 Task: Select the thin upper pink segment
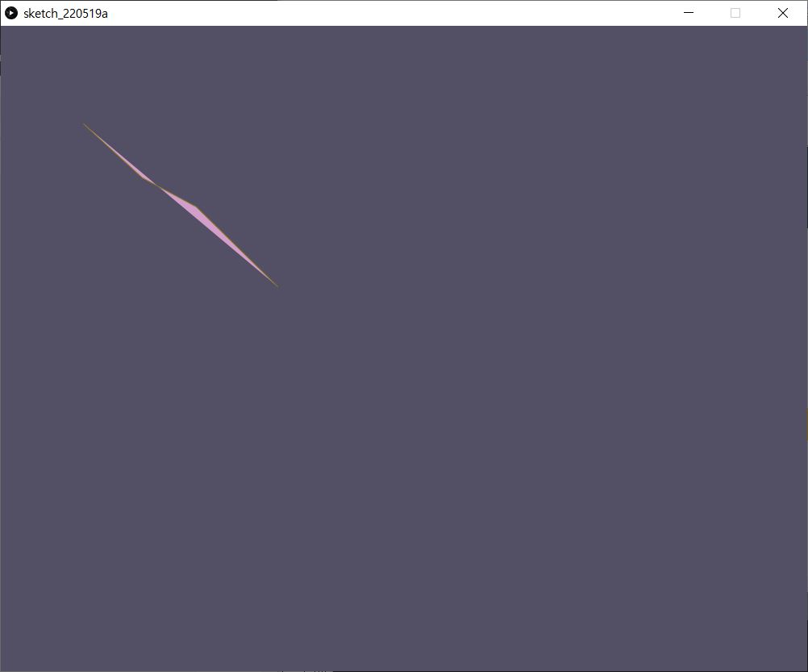129,164
